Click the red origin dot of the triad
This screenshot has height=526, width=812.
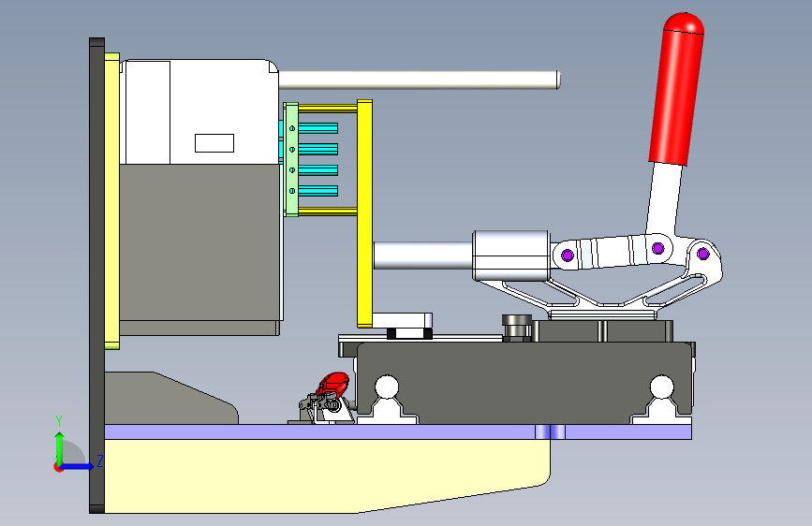[x=58, y=467]
